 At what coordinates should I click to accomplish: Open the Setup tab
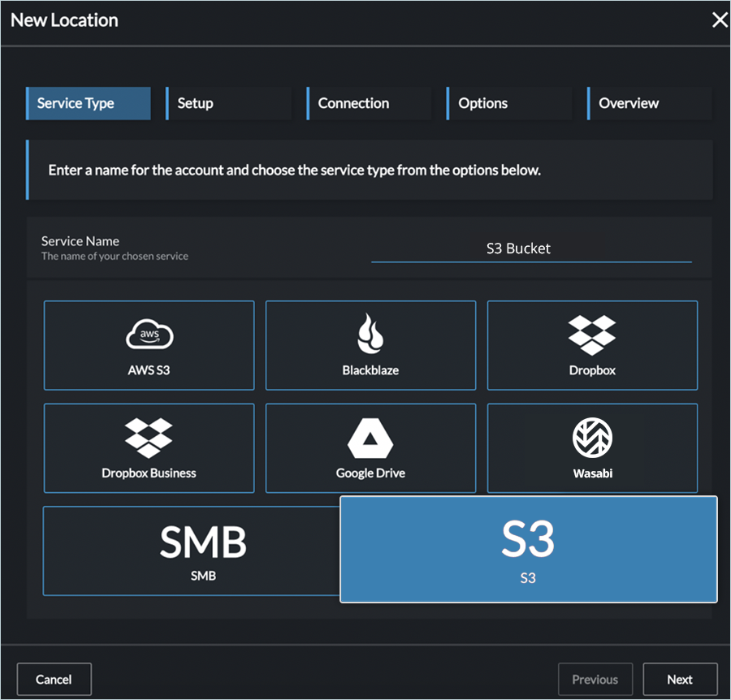tap(228, 104)
